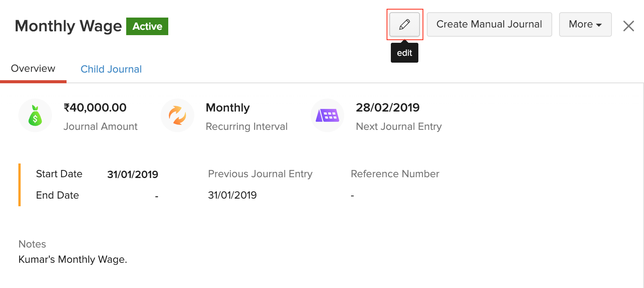Click the Monthly Wage title text
The image size is (644, 288).
68,26
